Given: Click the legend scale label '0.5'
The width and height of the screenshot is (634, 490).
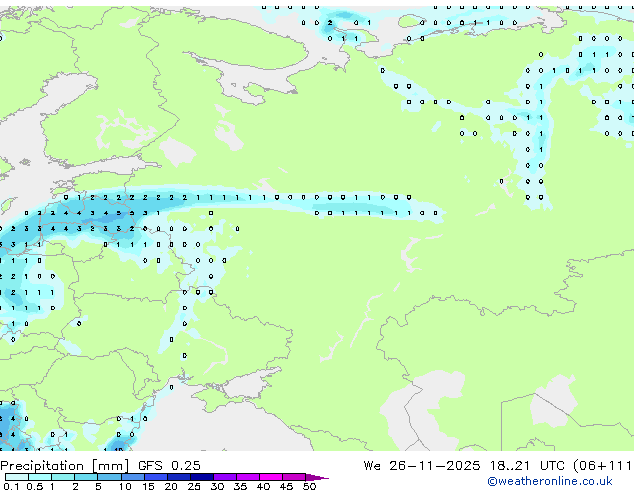Looking at the screenshot, I should tap(35, 486).
